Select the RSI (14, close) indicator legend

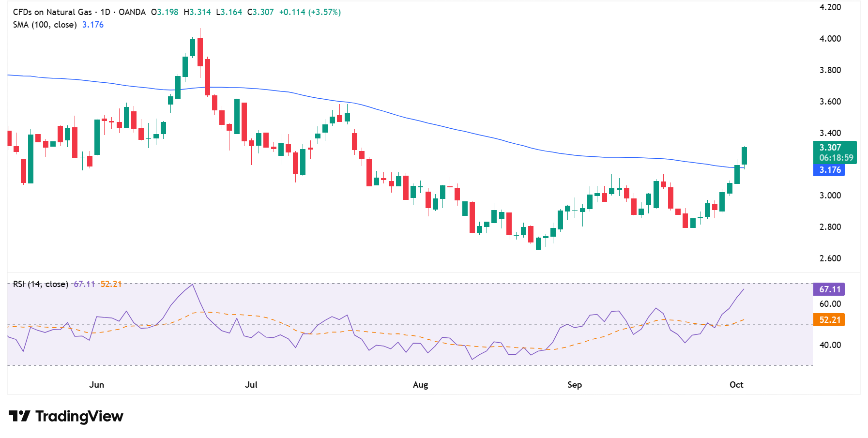click(40, 284)
